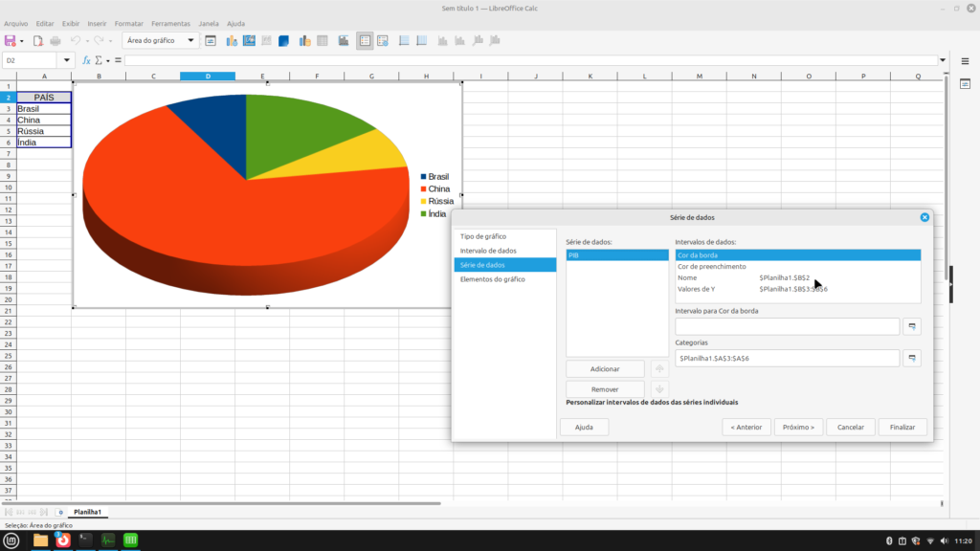980x551 pixels.
Task: Click range selector beside Categorias field
Action: (x=912, y=358)
